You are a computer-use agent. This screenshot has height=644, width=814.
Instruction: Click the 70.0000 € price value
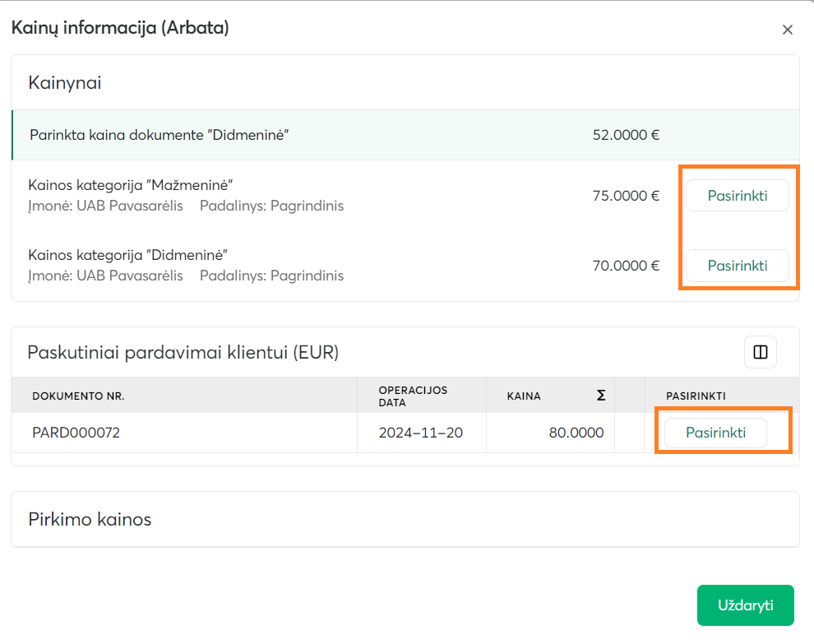[x=625, y=266]
